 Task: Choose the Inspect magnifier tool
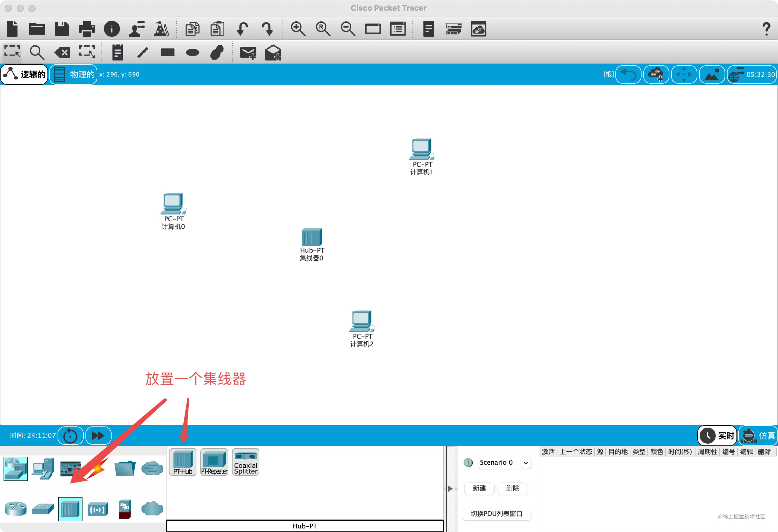(x=37, y=52)
